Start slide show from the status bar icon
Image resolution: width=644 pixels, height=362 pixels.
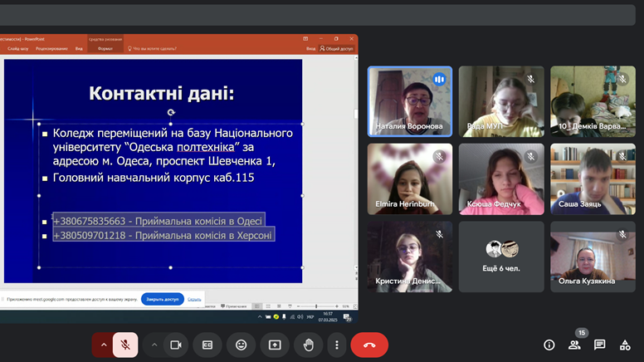click(x=290, y=306)
